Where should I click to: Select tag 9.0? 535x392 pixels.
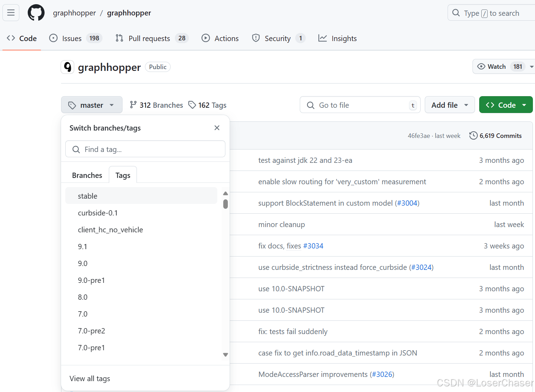141,263
